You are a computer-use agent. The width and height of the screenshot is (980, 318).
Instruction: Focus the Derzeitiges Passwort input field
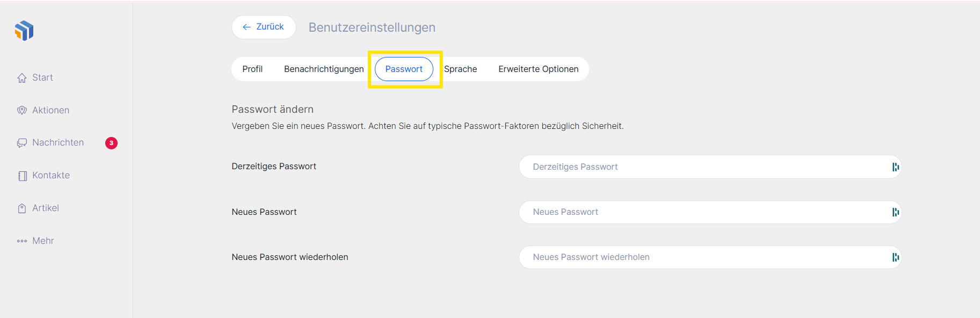point(698,167)
